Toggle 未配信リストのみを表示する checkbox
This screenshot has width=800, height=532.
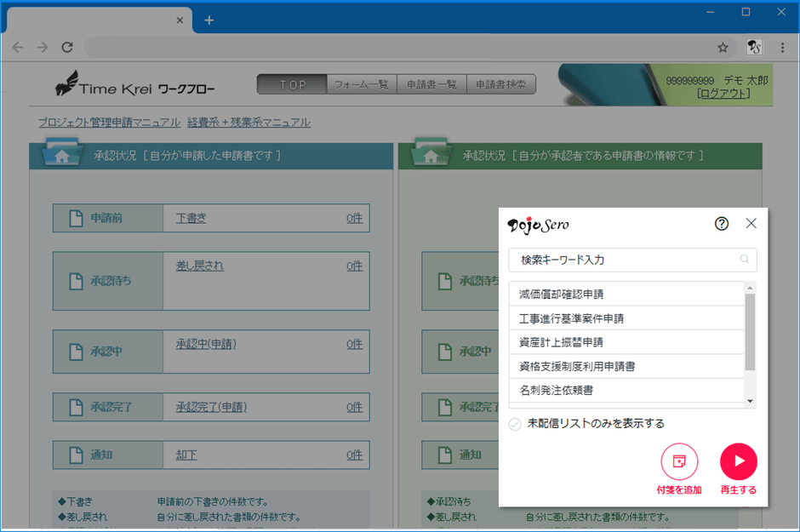tap(515, 424)
